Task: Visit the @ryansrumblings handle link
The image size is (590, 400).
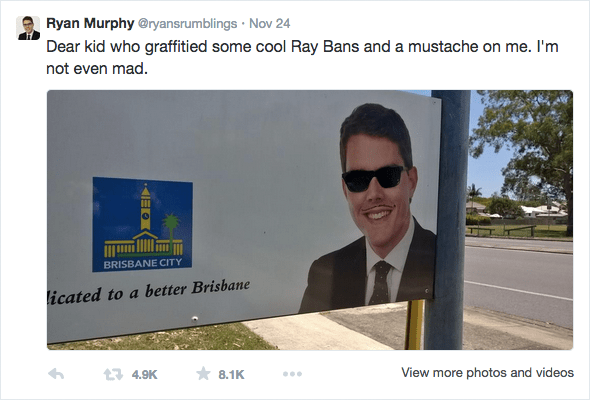Action: [187, 24]
